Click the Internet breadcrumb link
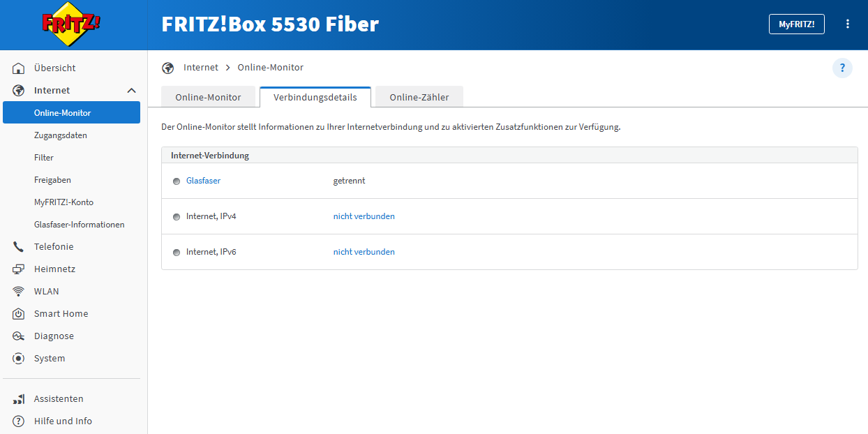868x434 pixels. coord(201,68)
